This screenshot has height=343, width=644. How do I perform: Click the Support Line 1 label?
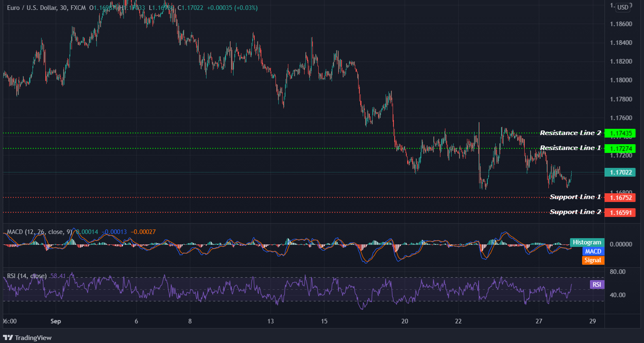tap(575, 197)
